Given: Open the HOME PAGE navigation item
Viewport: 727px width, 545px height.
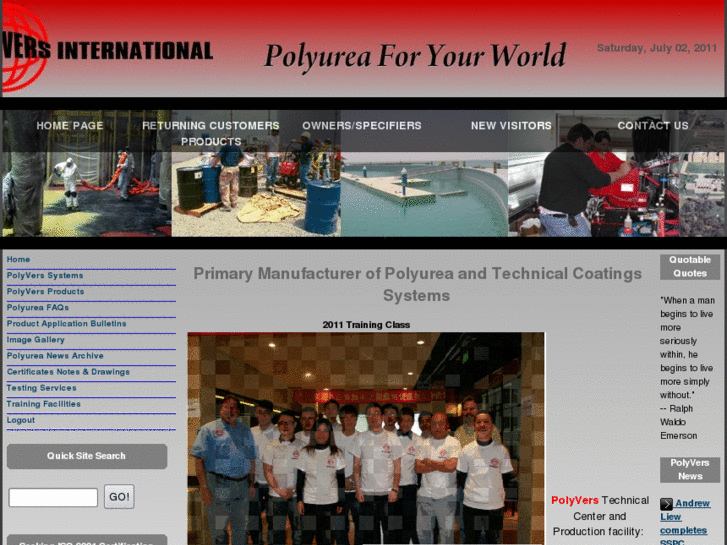Looking at the screenshot, I should tap(70, 126).
